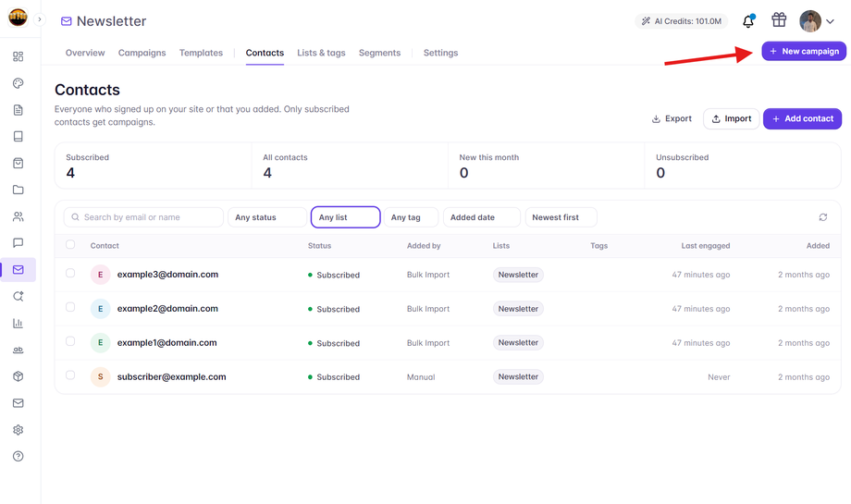The image size is (851, 504).
Task: Open the dashboard grid icon in sidebar
Action: pos(18,56)
